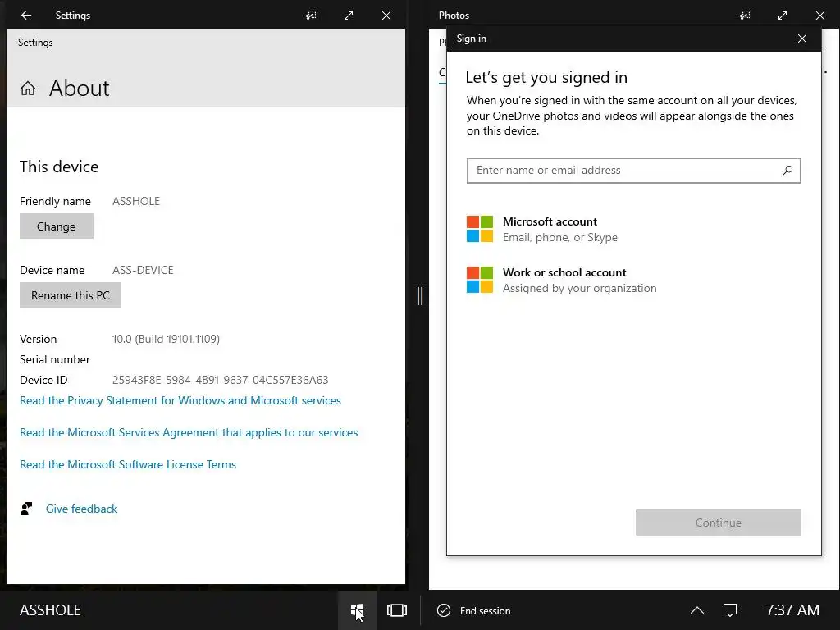Close the Settings window
This screenshot has height=630, width=840.
coord(386,15)
